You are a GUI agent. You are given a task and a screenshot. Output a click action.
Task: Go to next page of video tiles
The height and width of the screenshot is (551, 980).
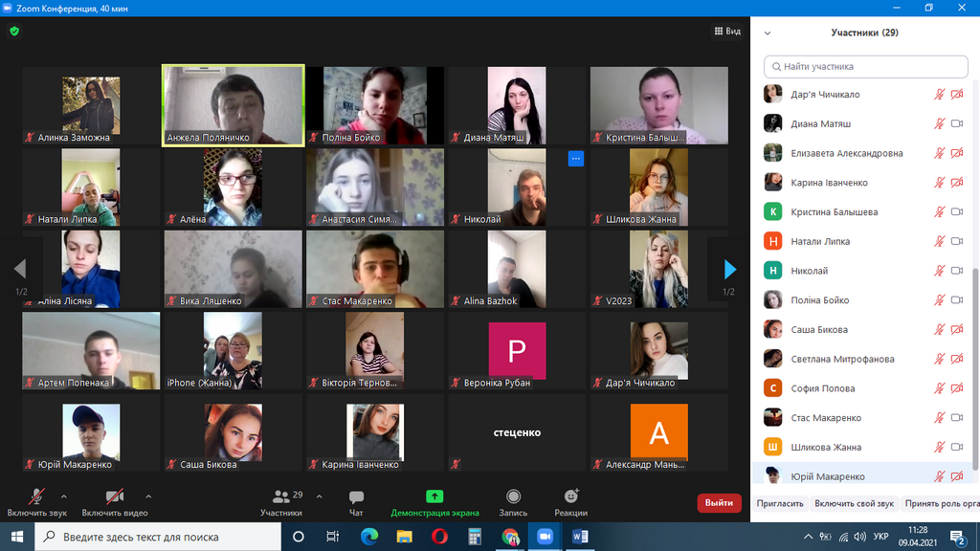coord(729,269)
